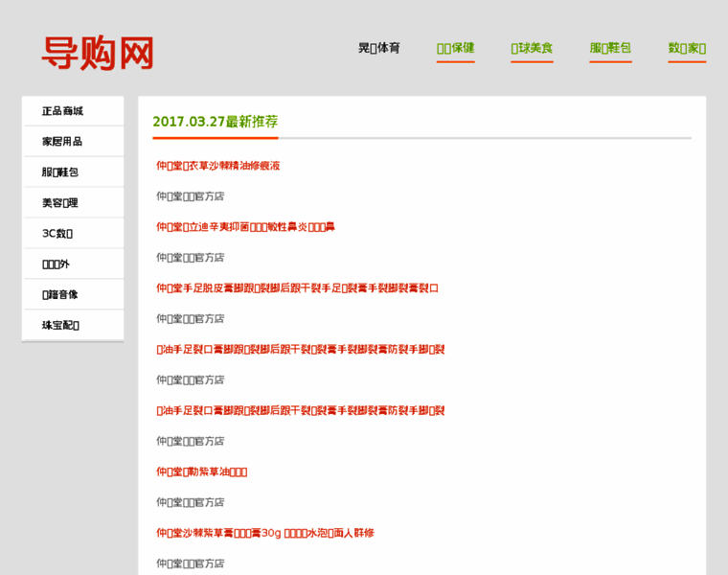
Task: Select 美容护理 in the sidebar menu
Action: click(74, 203)
